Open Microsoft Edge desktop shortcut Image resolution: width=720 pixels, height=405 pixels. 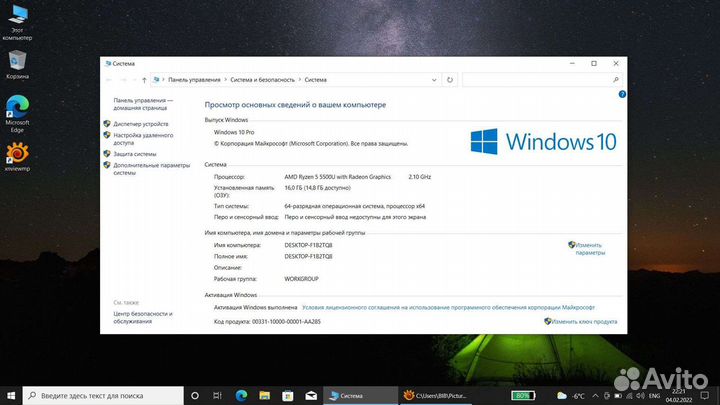pos(17,114)
